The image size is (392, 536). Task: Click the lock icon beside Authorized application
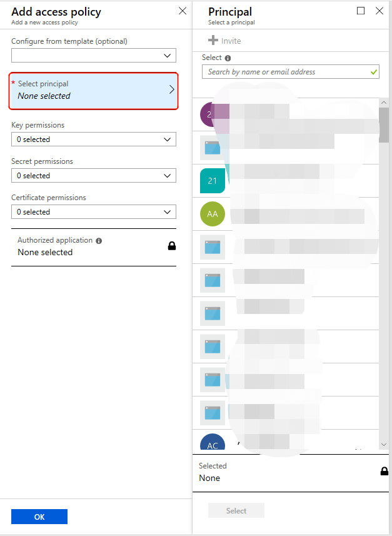click(172, 246)
